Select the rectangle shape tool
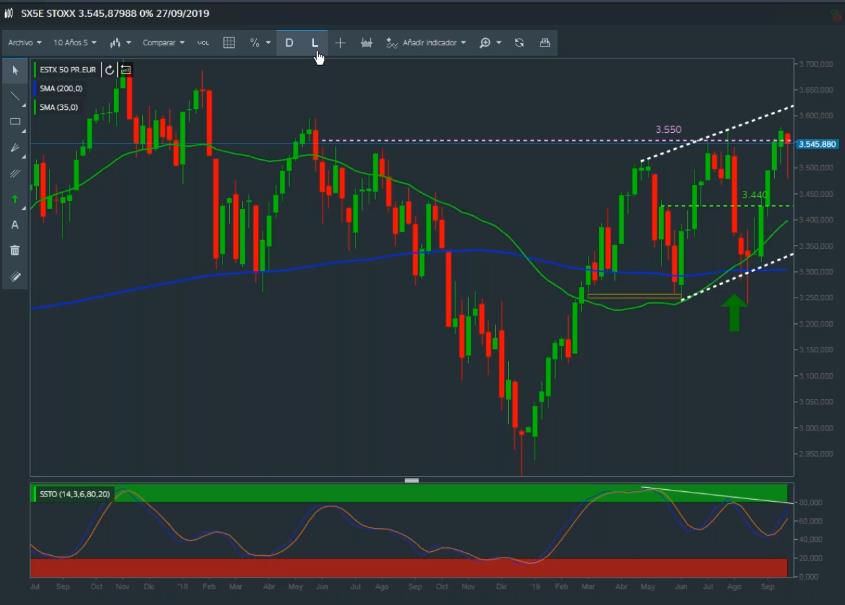 [15, 122]
